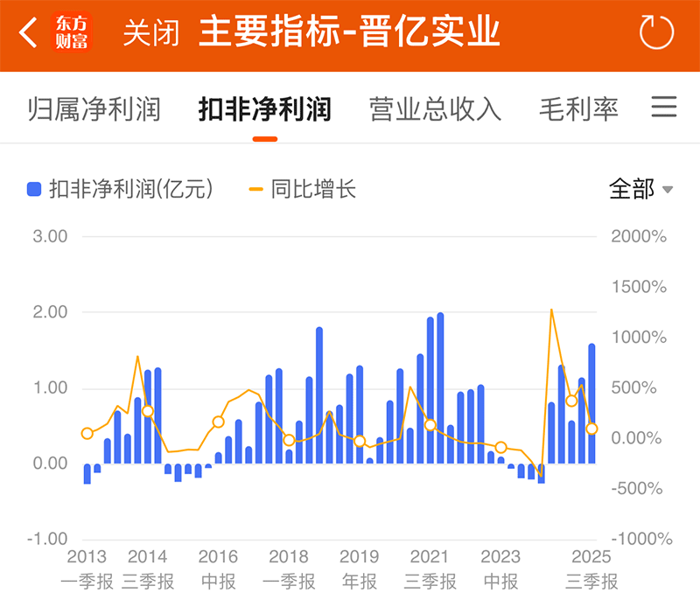
Task: Switch to the 营业总收入 tab
Action: pyautogui.click(x=435, y=108)
